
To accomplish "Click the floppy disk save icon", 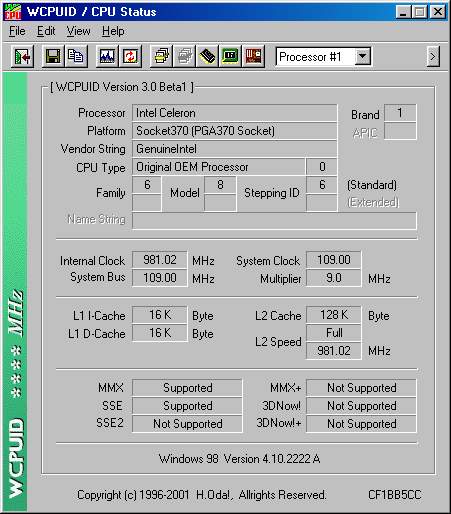I will pyautogui.click(x=53, y=56).
